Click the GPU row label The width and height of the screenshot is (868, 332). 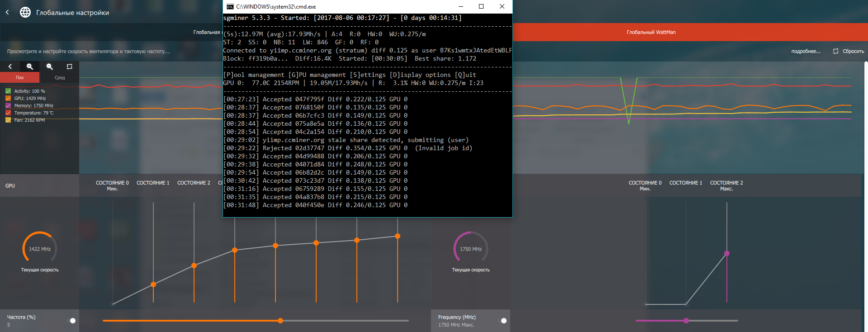pos(10,186)
